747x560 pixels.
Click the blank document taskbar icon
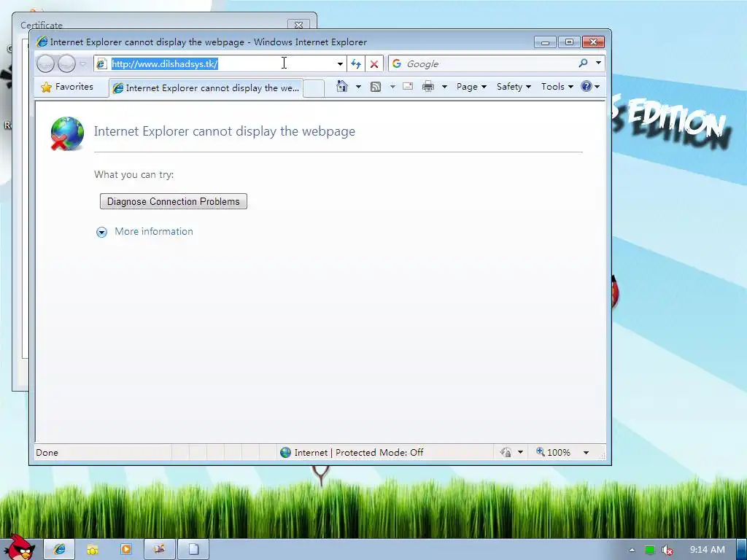tap(193, 549)
